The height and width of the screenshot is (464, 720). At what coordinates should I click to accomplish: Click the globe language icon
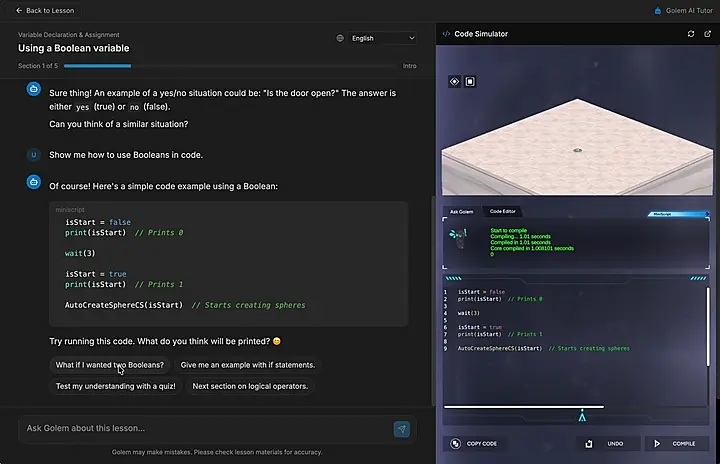point(340,38)
